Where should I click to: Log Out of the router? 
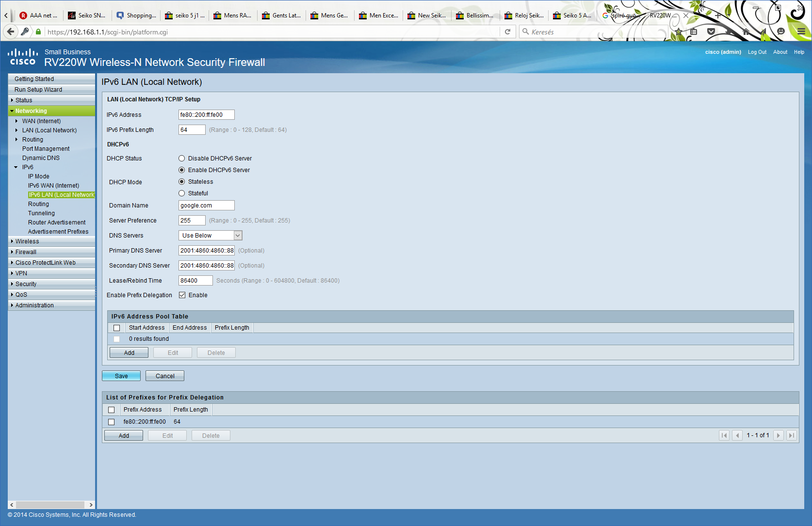click(757, 52)
